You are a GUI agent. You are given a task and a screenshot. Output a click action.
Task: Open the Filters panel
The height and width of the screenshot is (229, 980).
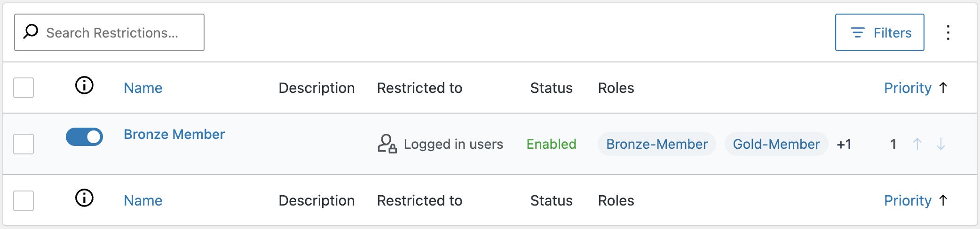(879, 32)
